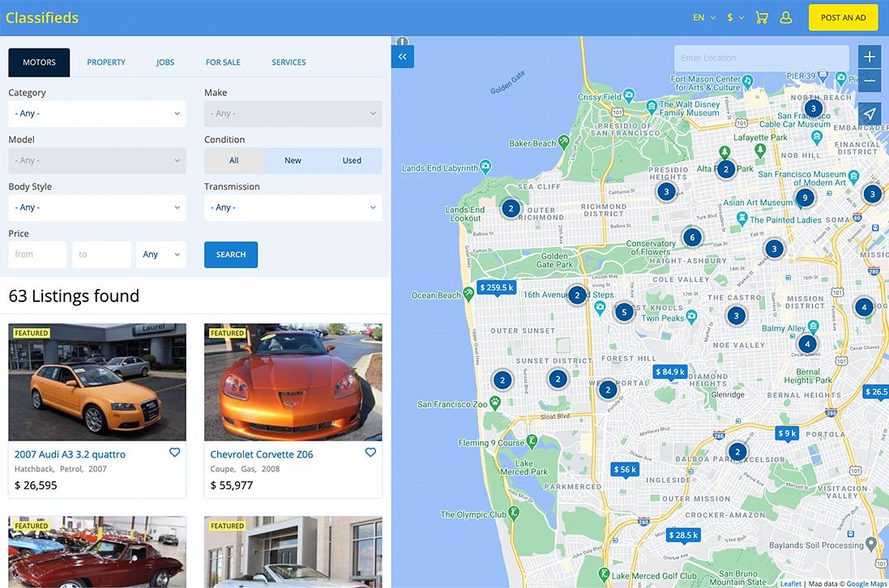Open the featured convertible photo by building
This screenshot has height=588, width=889.
point(293,552)
